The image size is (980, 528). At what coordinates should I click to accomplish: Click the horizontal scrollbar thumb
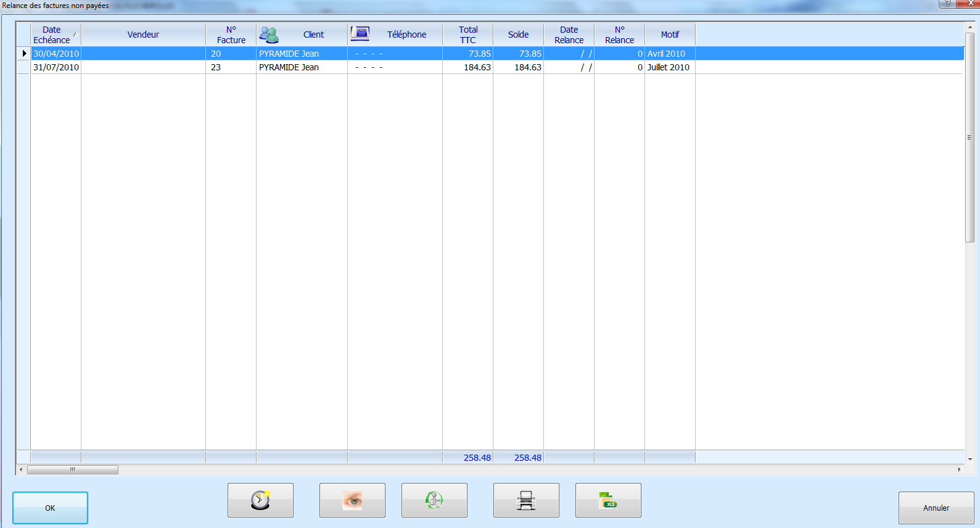(73, 470)
